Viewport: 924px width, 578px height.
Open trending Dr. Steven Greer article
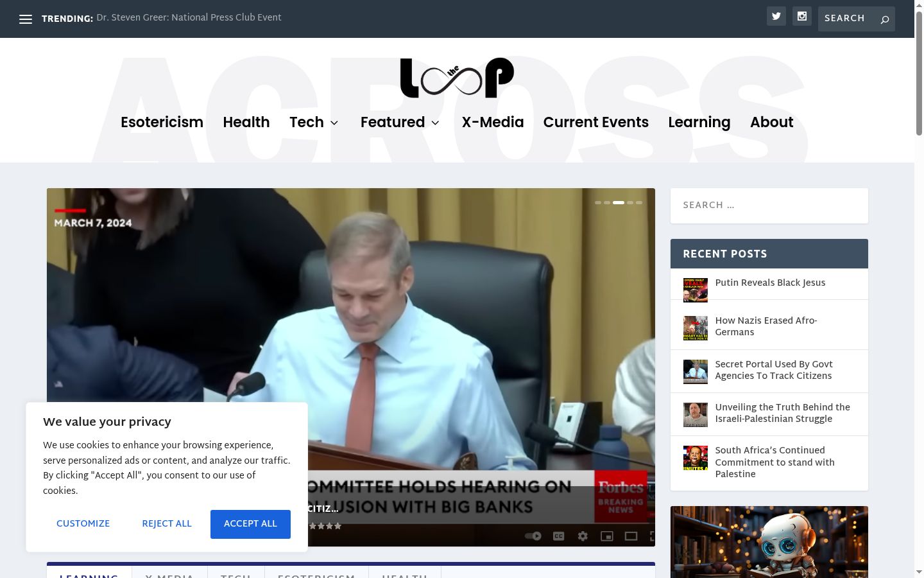point(189,18)
